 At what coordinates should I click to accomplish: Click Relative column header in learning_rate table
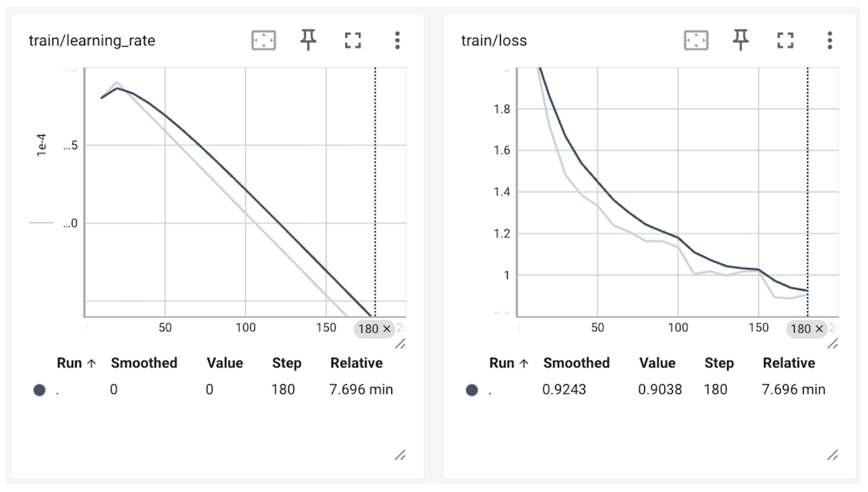(x=356, y=363)
